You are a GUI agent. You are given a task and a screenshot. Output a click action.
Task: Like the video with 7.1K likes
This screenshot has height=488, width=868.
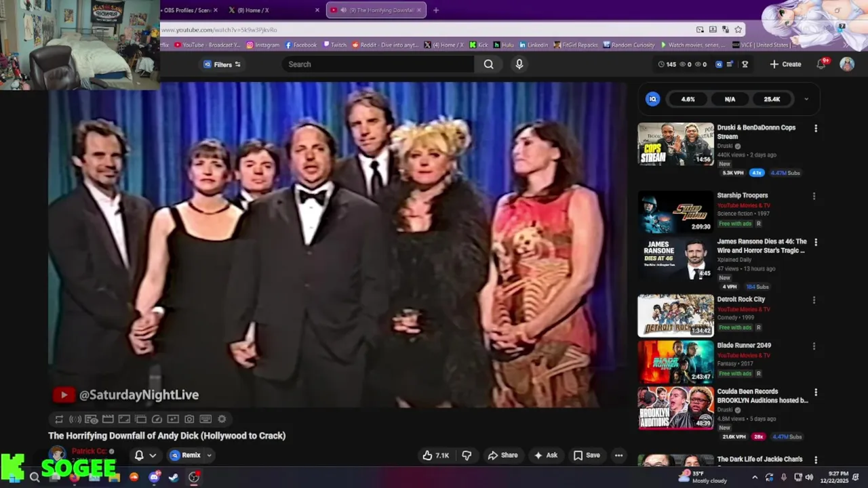coord(436,455)
